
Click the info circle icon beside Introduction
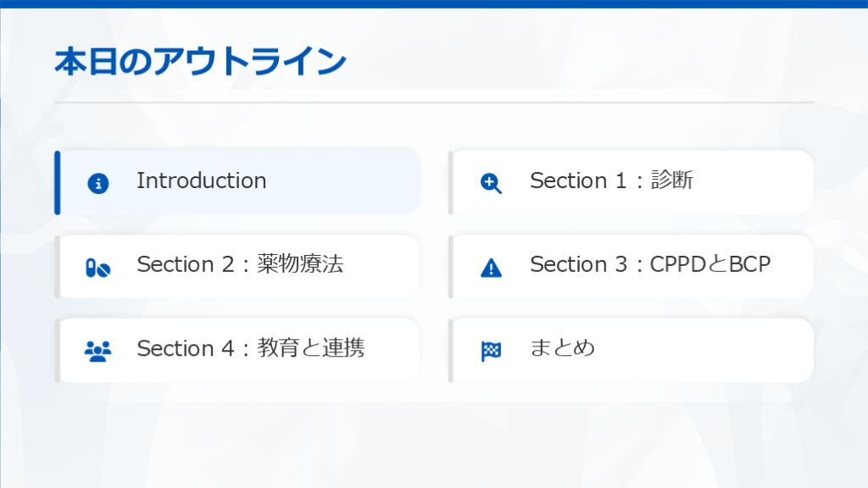click(98, 183)
